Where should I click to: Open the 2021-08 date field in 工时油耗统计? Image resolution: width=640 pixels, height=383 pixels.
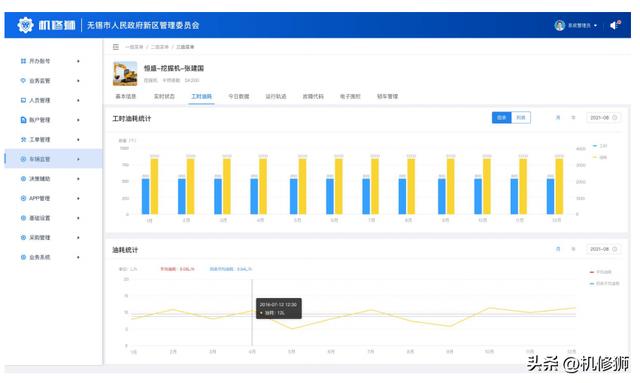(603, 118)
